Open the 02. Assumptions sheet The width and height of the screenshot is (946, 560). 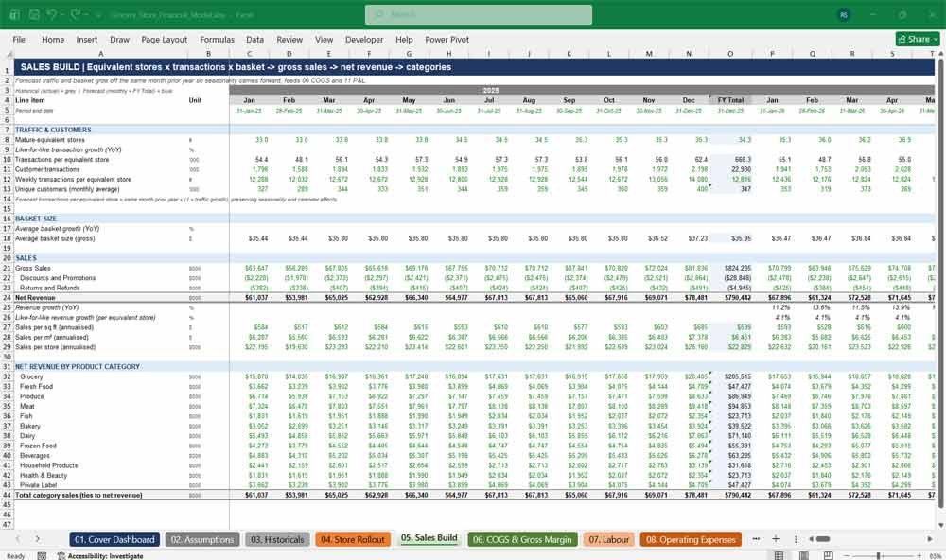202,539
